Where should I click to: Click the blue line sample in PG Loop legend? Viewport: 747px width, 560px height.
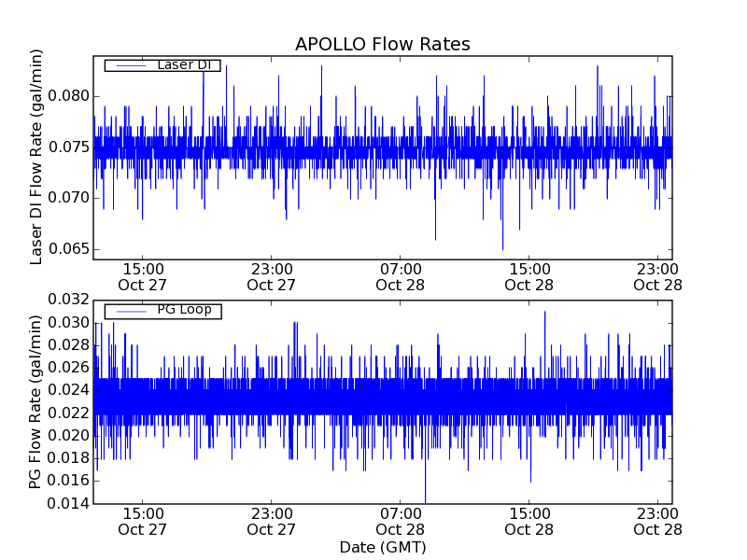(x=129, y=310)
